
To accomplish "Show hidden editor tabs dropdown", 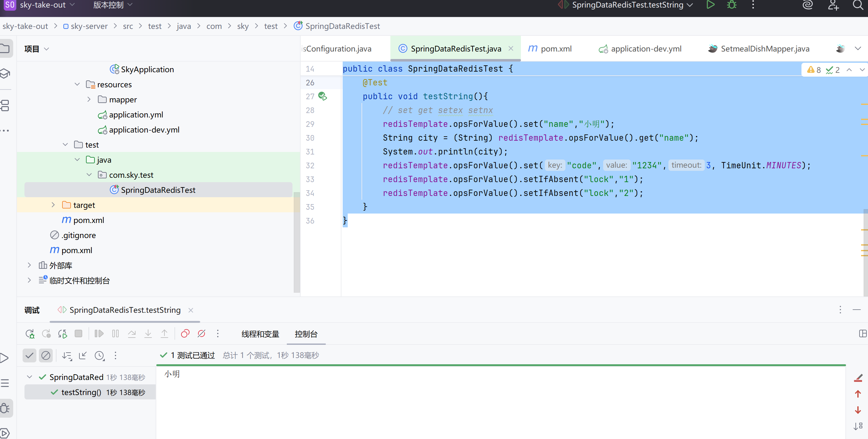I will (858, 49).
